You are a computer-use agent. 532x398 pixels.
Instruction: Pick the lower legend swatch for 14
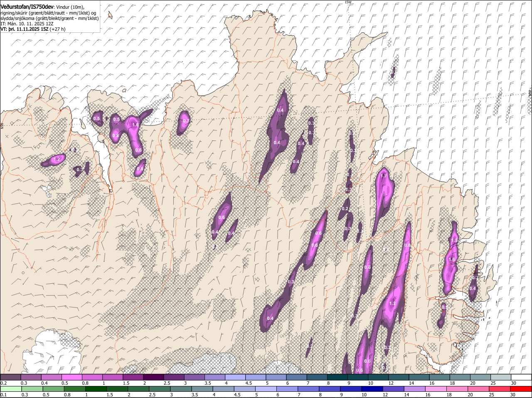(x=415, y=389)
